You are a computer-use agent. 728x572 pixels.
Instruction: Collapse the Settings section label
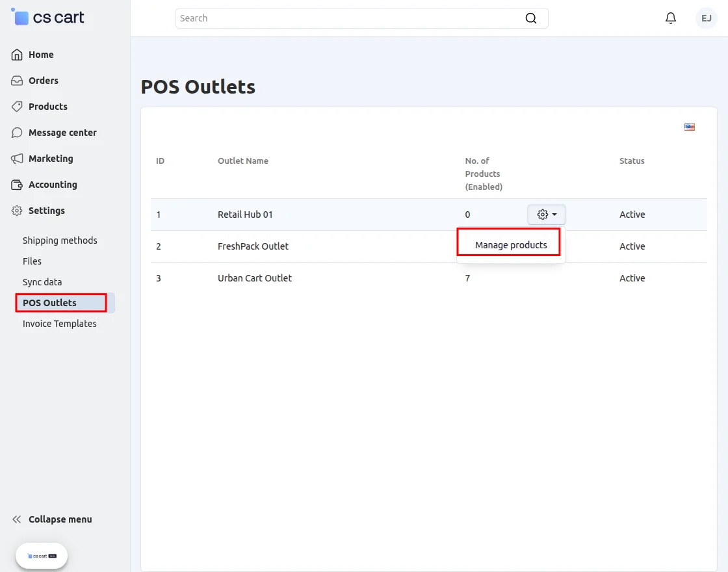pyautogui.click(x=46, y=211)
